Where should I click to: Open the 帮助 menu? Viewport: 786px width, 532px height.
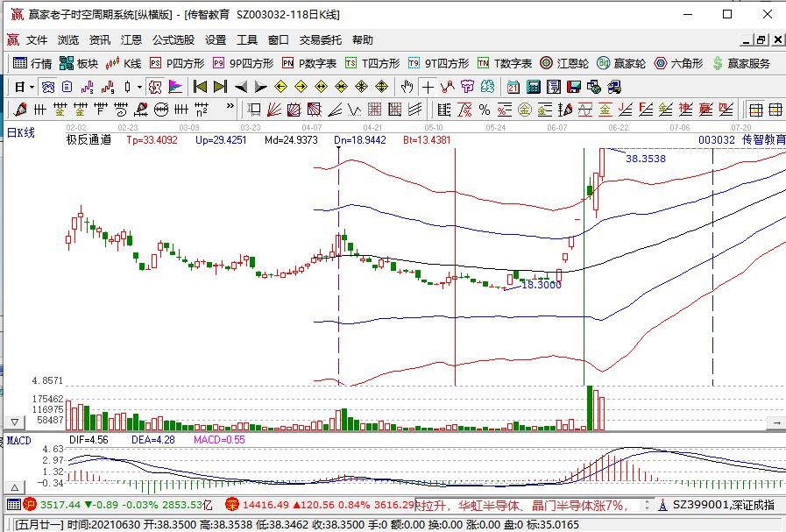click(x=363, y=40)
